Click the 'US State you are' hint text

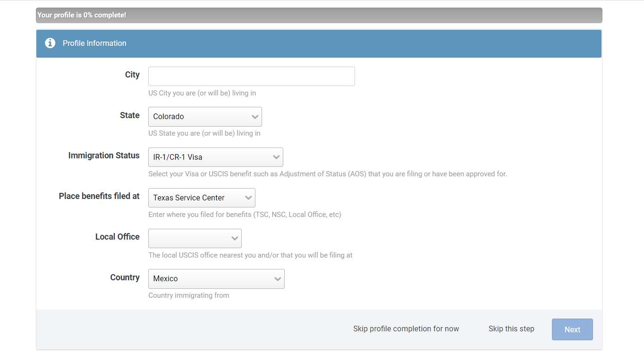[204, 133]
